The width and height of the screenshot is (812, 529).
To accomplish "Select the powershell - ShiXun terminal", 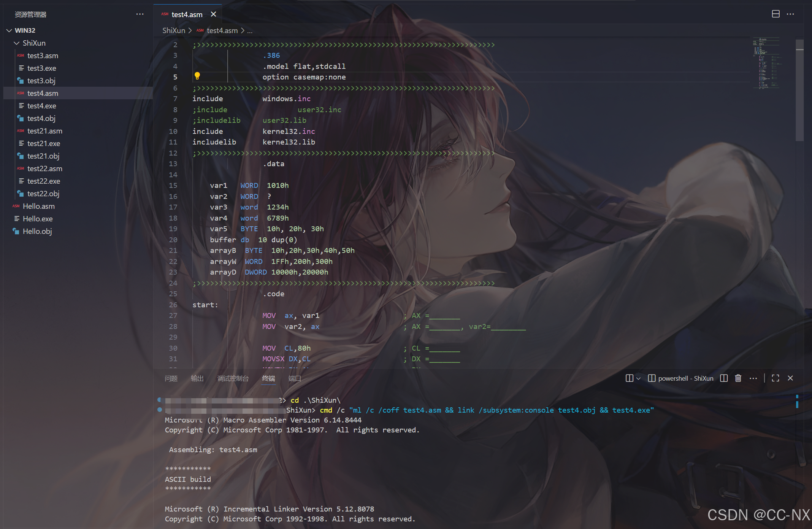I will pos(680,378).
